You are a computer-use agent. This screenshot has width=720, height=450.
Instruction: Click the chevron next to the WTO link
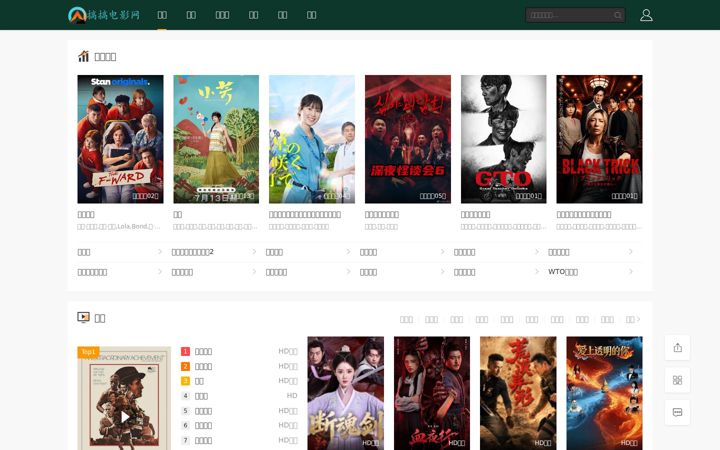point(631,272)
